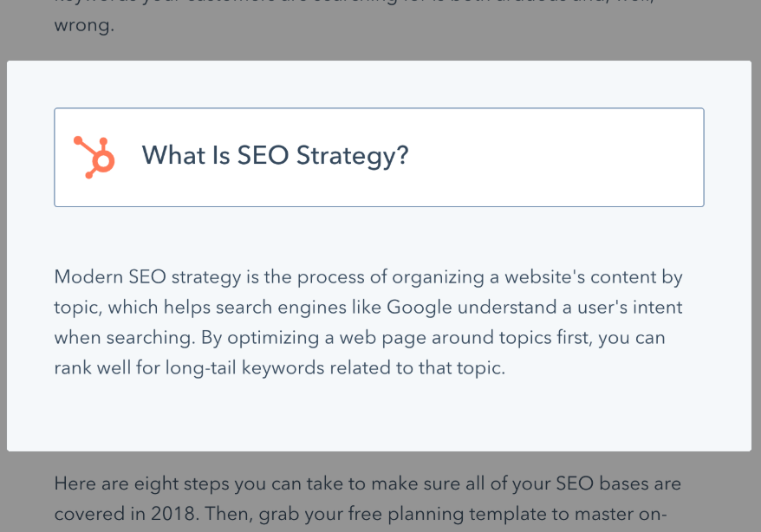Click the HubSpot sprocket logo icon
Viewport: 761px width, 532px height.
pos(94,157)
